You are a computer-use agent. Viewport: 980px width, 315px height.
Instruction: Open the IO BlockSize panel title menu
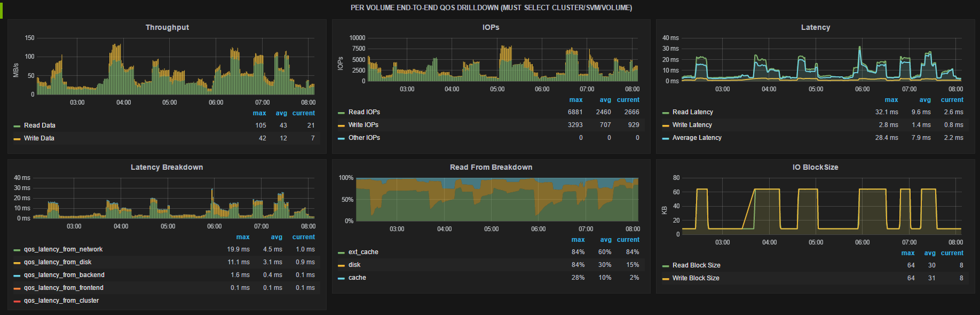815,167
